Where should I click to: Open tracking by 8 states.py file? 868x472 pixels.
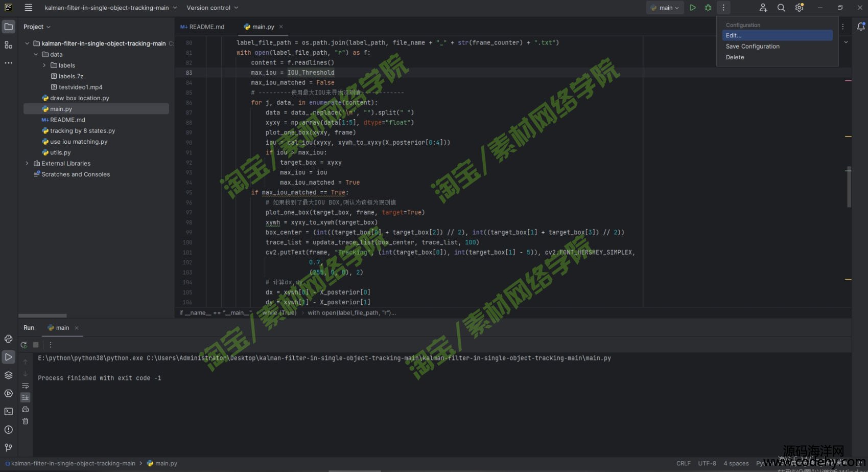pyautogui.click(x=83, y=131)
